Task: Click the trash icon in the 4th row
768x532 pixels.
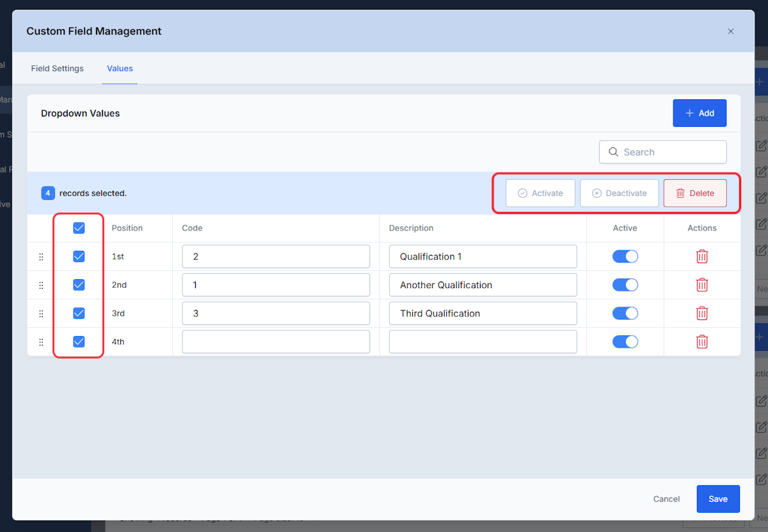Action: 702,342
